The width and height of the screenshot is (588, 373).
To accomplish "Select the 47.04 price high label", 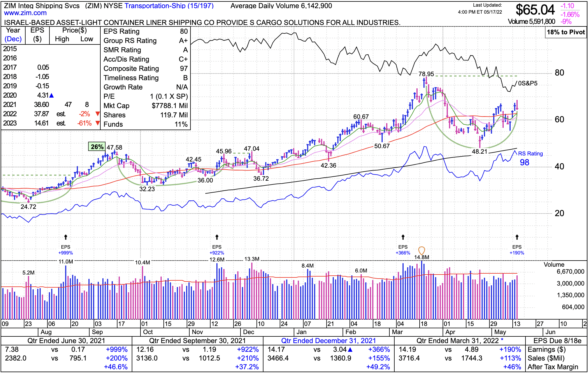I will click(252, 149).
